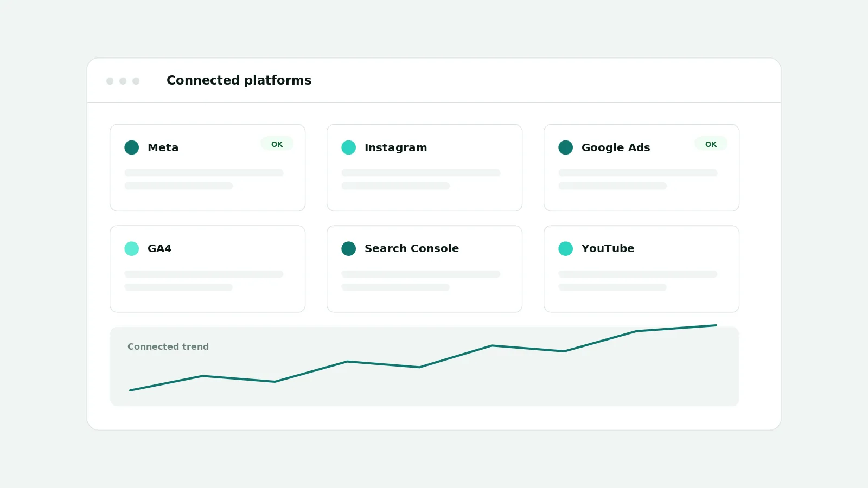This screenshot has width=868, height=488.
Task: Click the OK badge on Meta card
Action: pos(277,144)
